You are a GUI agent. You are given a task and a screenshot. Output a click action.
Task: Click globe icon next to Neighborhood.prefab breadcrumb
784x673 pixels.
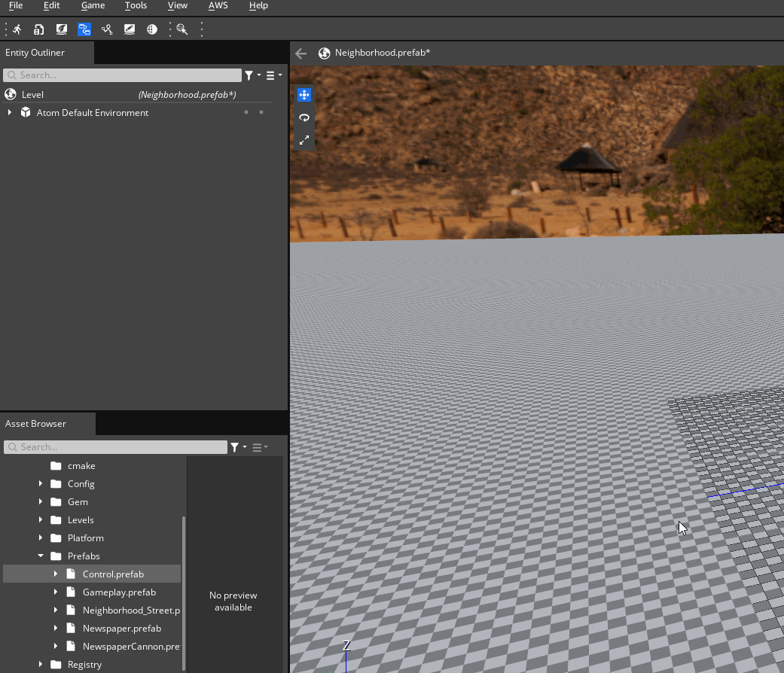pyautogui.click(x=325, y=53)
